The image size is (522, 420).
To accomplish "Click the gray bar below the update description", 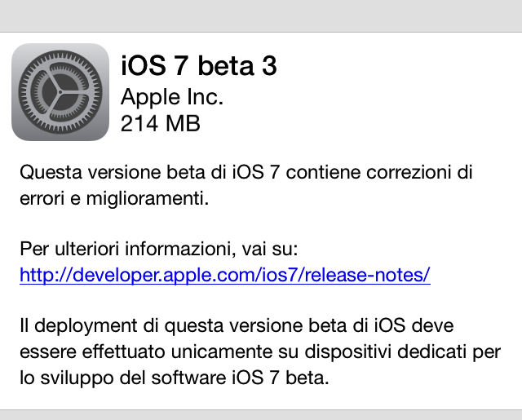I will tap(261, 414).
